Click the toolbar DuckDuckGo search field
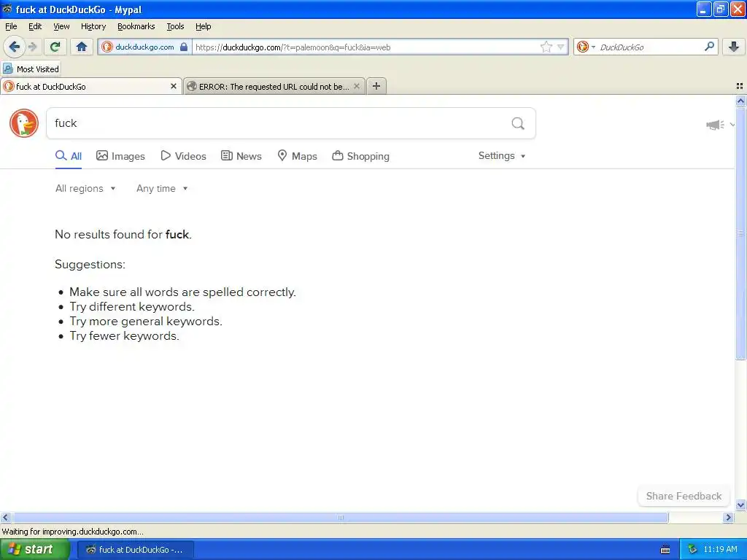 tap(649, 47)
